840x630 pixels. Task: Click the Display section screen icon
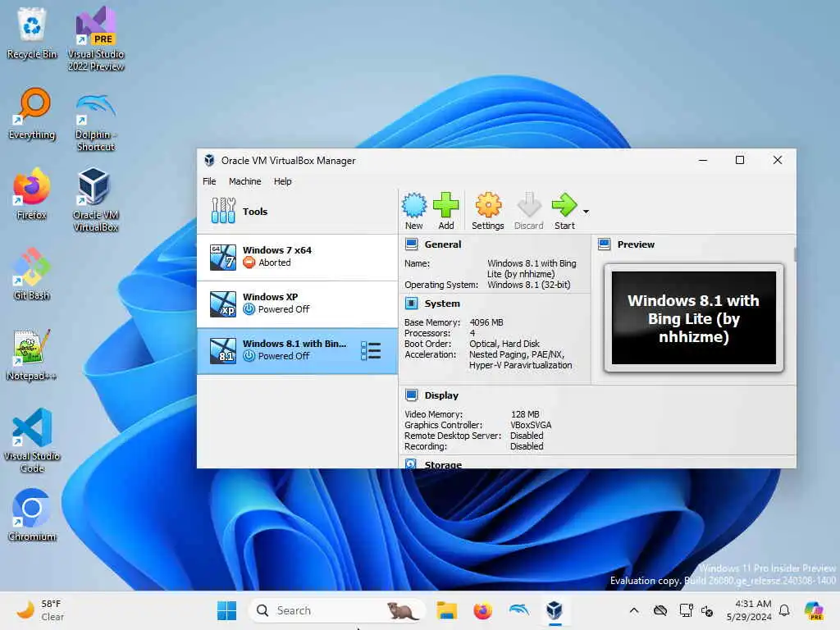(x=412, y=395)
